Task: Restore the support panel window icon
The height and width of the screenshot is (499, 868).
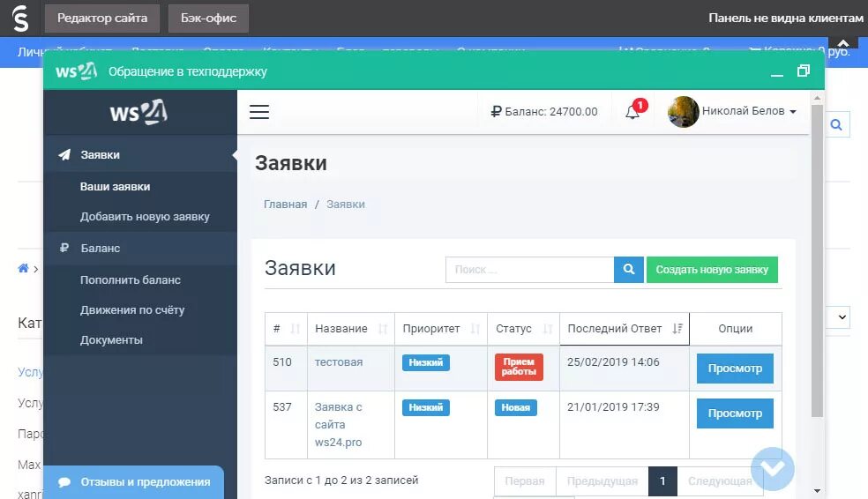Action: click(804, 71)
